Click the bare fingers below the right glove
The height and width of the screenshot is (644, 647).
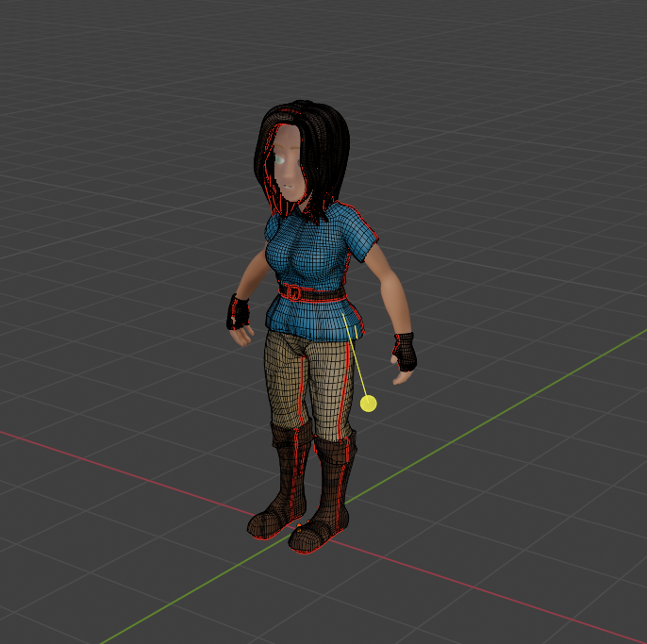click(406, 376)
